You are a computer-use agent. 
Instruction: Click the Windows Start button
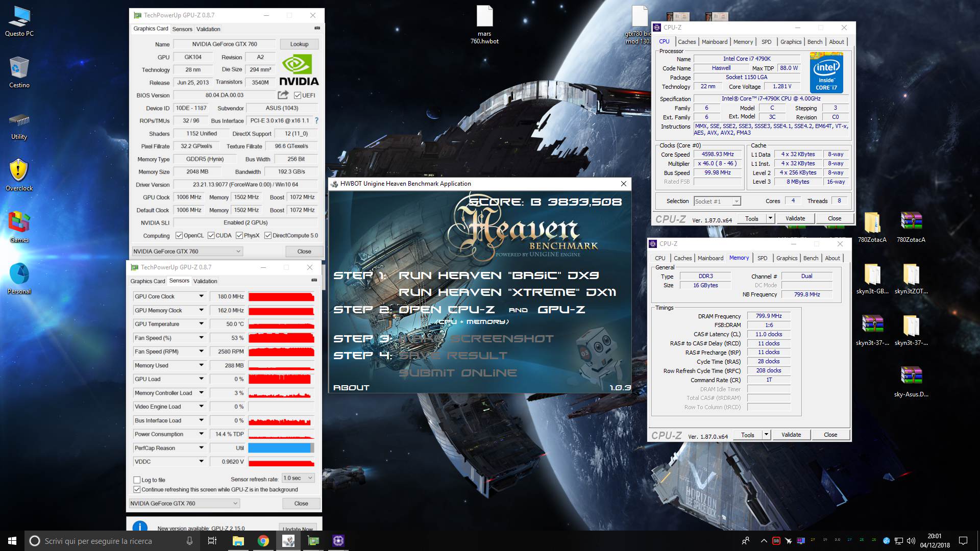(x=12, y=541)
